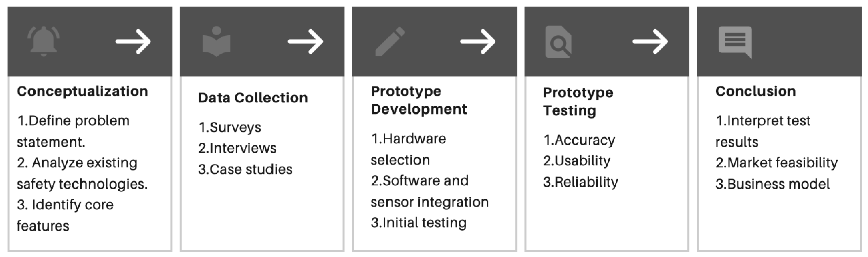This screenshot has width=868, height=257.
Task: Click the pencil icon above Prototype Development
Action: click(390, 41)
